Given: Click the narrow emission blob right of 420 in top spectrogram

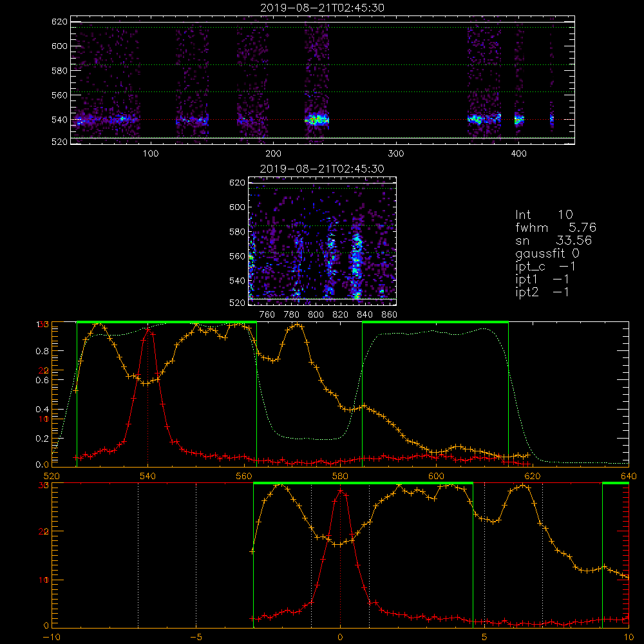Looking at the screenshot, I should tap(552, 120).
